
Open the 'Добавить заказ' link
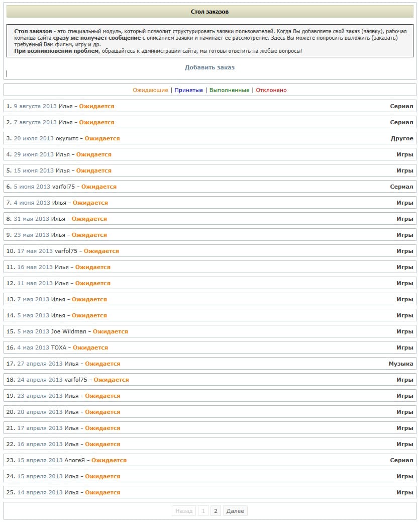point(209,67)
